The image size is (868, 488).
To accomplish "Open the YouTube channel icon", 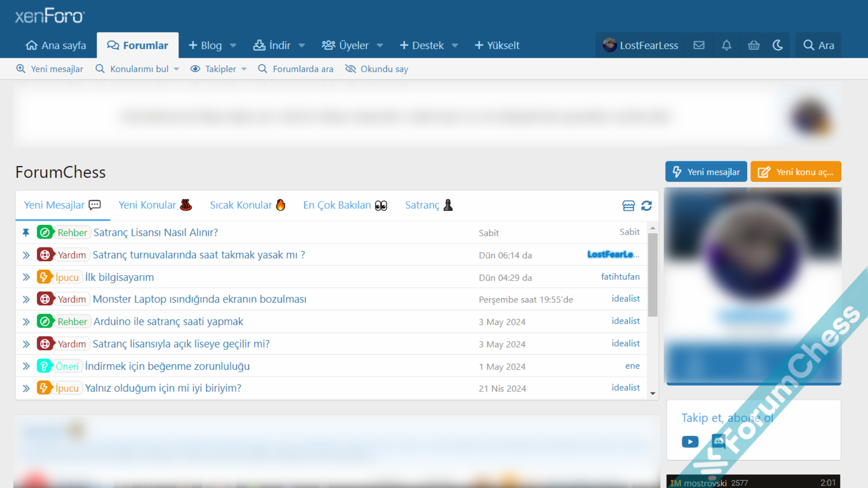I will [x=690, y=441].
